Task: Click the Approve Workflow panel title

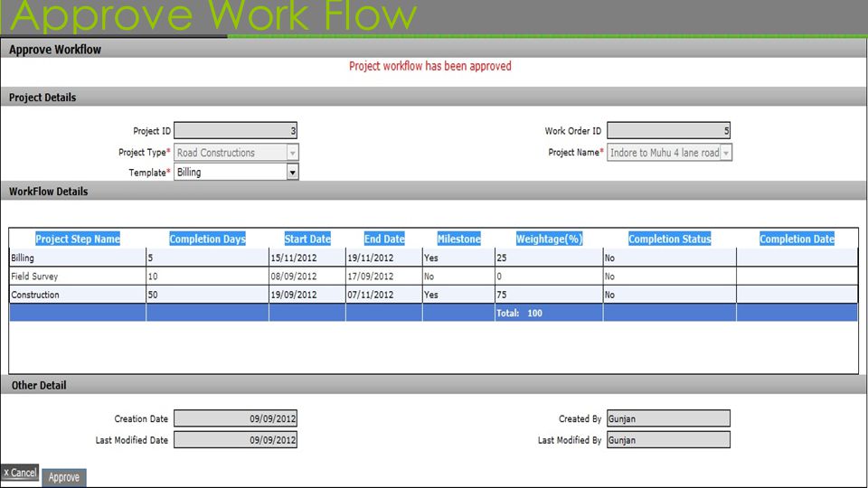Action: [55, 49]
